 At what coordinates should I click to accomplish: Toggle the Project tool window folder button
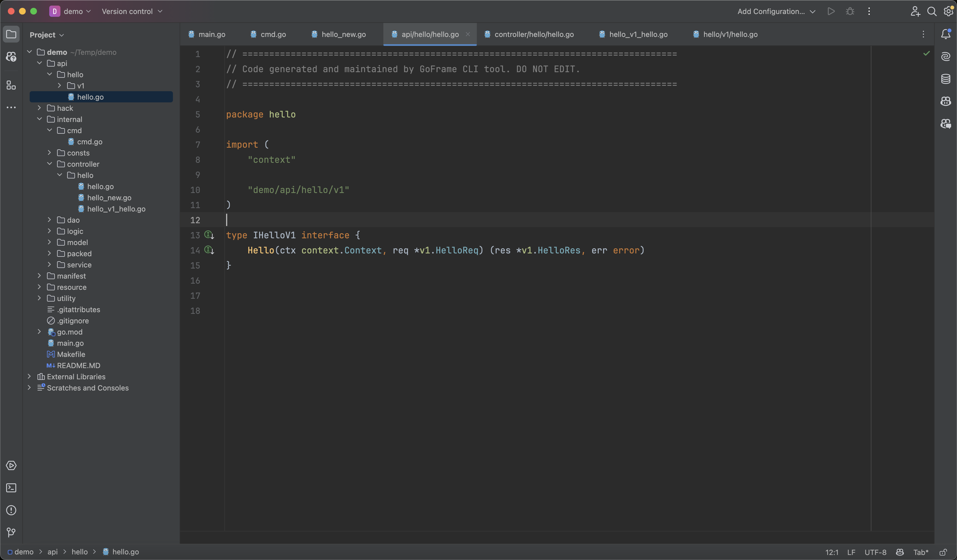pos(11,34)
